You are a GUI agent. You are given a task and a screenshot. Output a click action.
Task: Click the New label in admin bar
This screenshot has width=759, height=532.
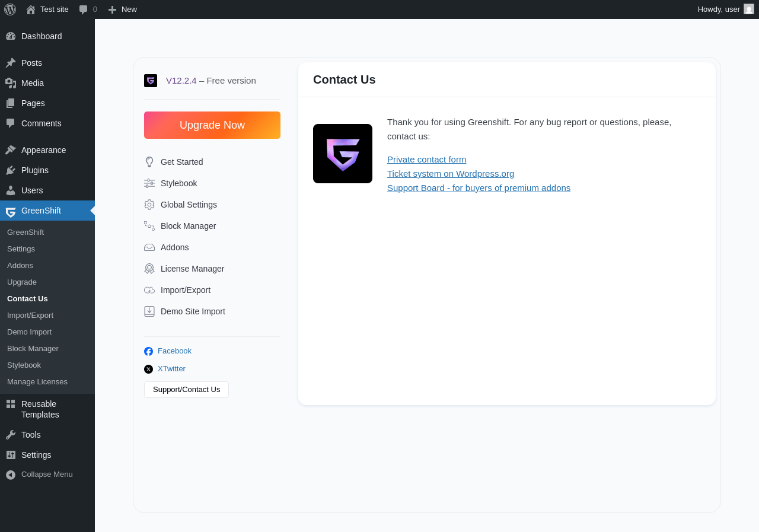click(x=129, y=9)
